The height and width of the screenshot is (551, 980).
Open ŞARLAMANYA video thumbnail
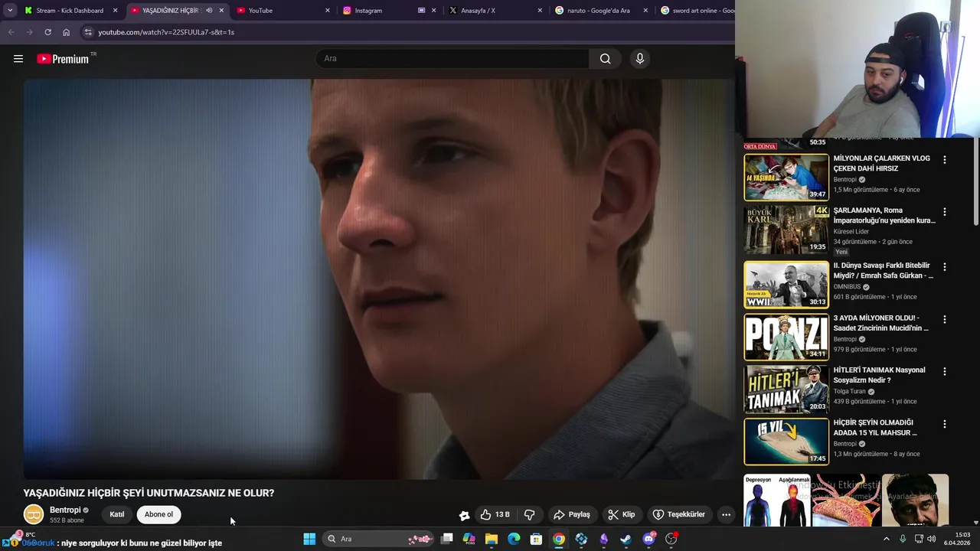786,230
